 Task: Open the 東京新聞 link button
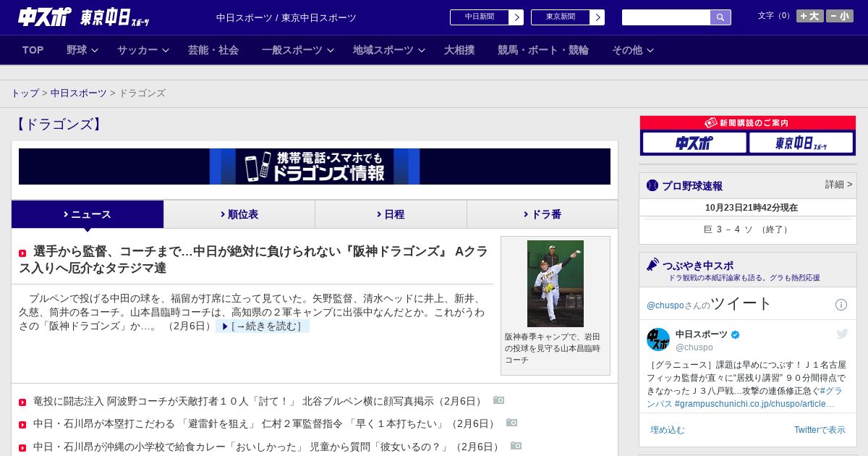point(568,17)
